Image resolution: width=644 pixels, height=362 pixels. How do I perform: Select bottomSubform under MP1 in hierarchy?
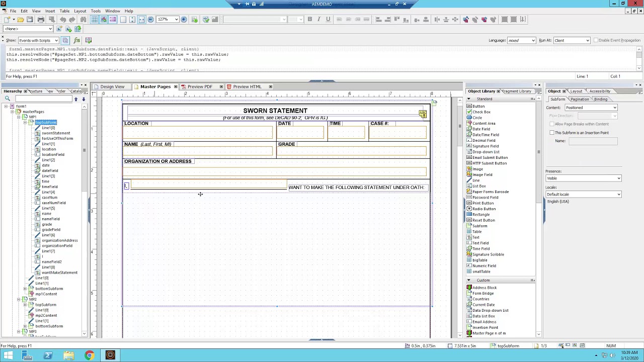coord(49,289)
